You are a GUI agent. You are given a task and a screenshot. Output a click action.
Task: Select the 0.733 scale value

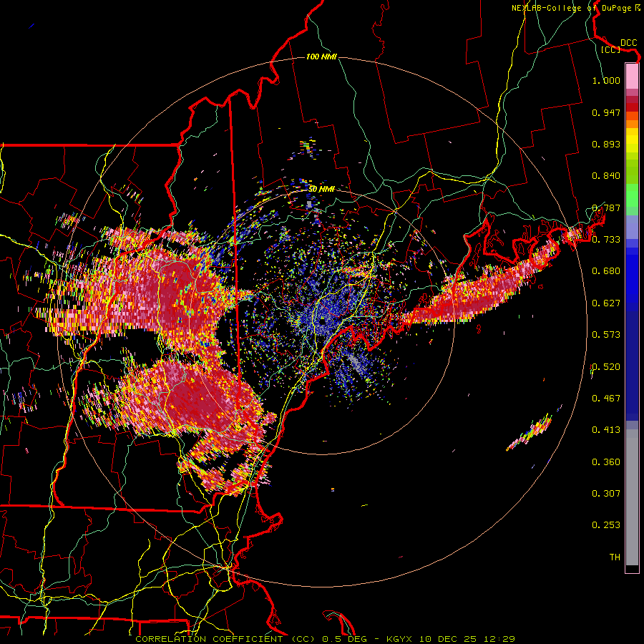click(x=606, y=240)
